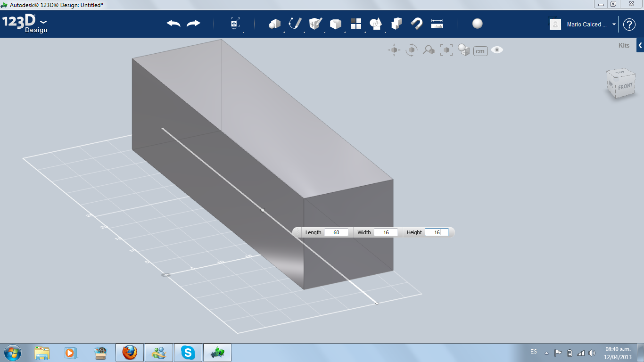Click the ES language indicator
The width and height of the screenshot is (644, 362).
coord(534,352)
